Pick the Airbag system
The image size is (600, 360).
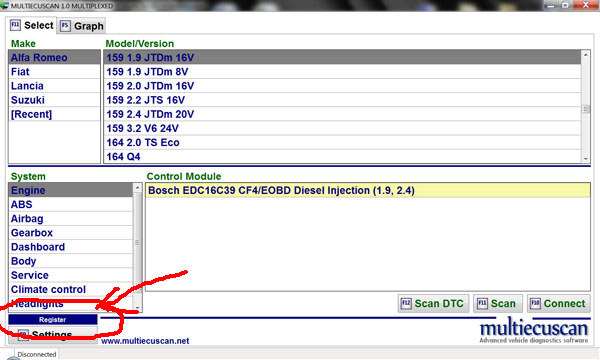pyautogui.click(x=71, y=218)
